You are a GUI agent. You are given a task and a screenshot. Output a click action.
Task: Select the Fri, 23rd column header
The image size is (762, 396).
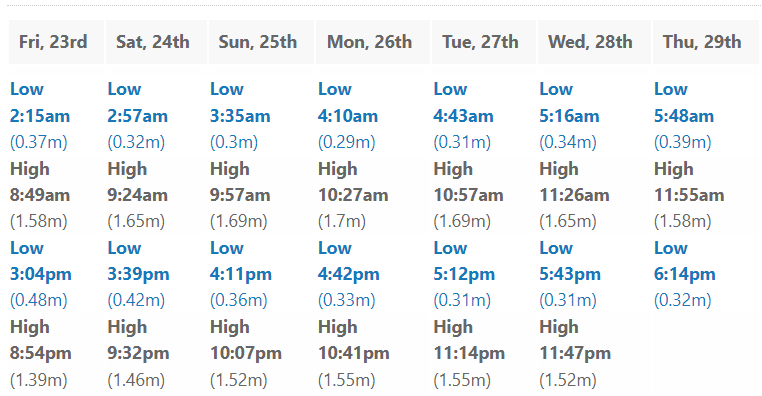click(56, 42)
